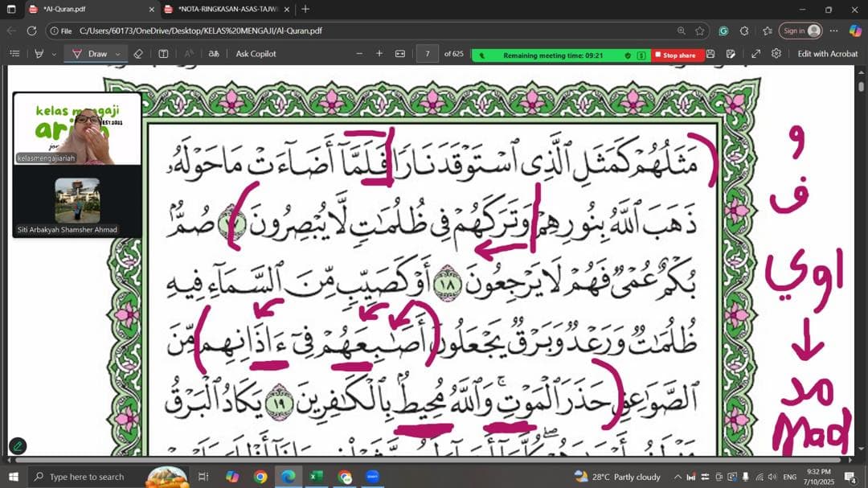This screenshot has height=488, width=868.
Task: Sign in to Edge profile
Action: (x=800, y=31)
